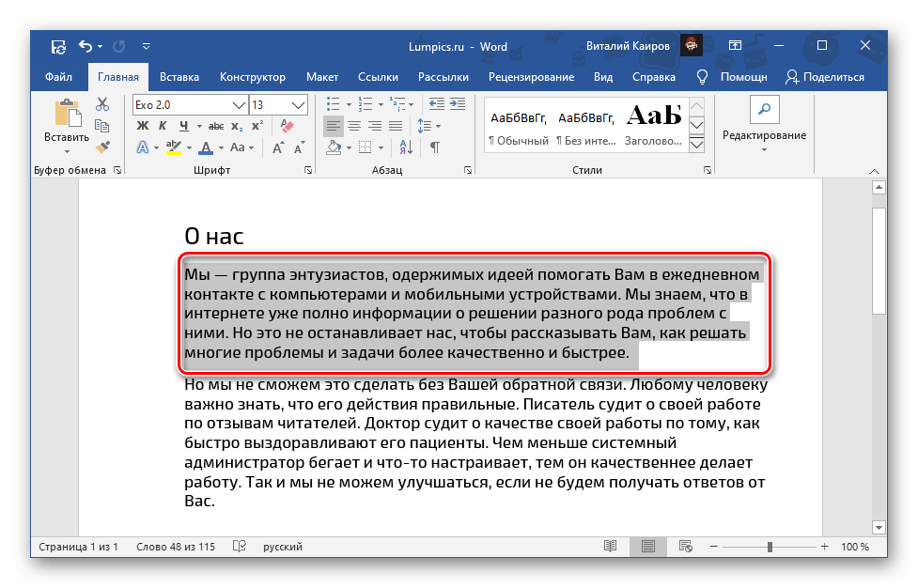Switch to the Конструктор tab
Screen dimensions: 918x588
click(x=253, y=77)
